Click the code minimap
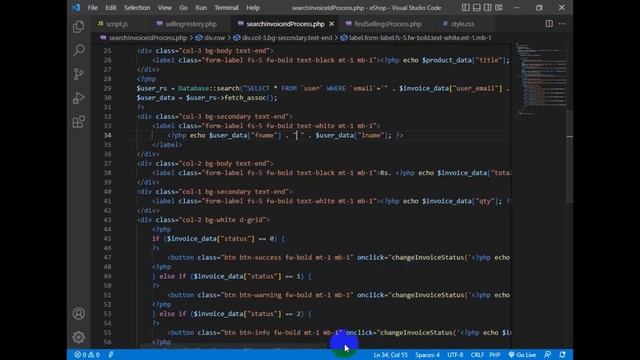The width and height of the screenshot is (640, 360). [541, 79]
